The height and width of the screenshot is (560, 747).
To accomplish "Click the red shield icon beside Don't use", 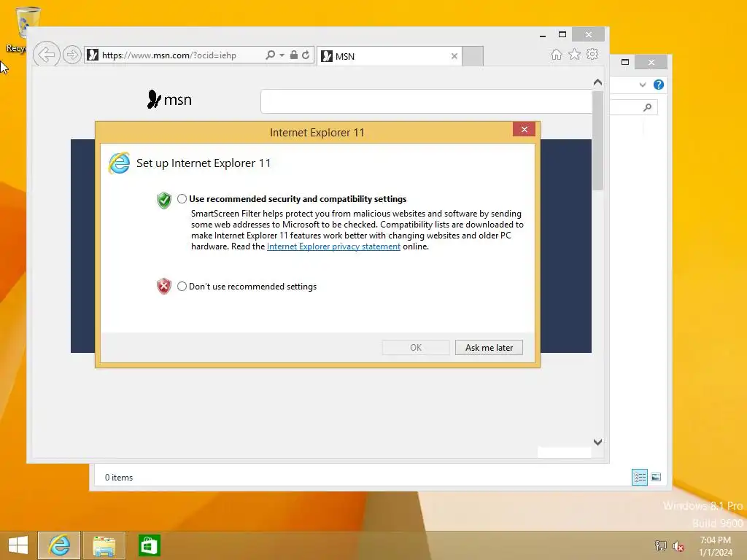I will click(164, 286).
